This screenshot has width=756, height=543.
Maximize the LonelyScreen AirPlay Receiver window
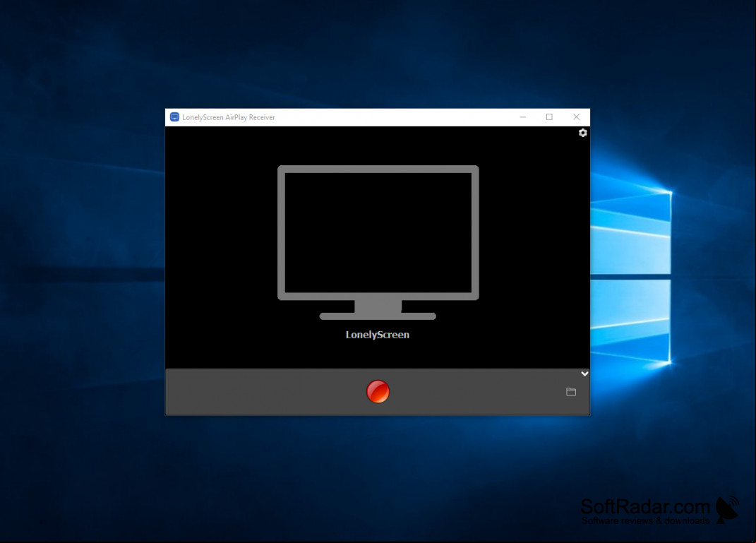coord(549,117)
